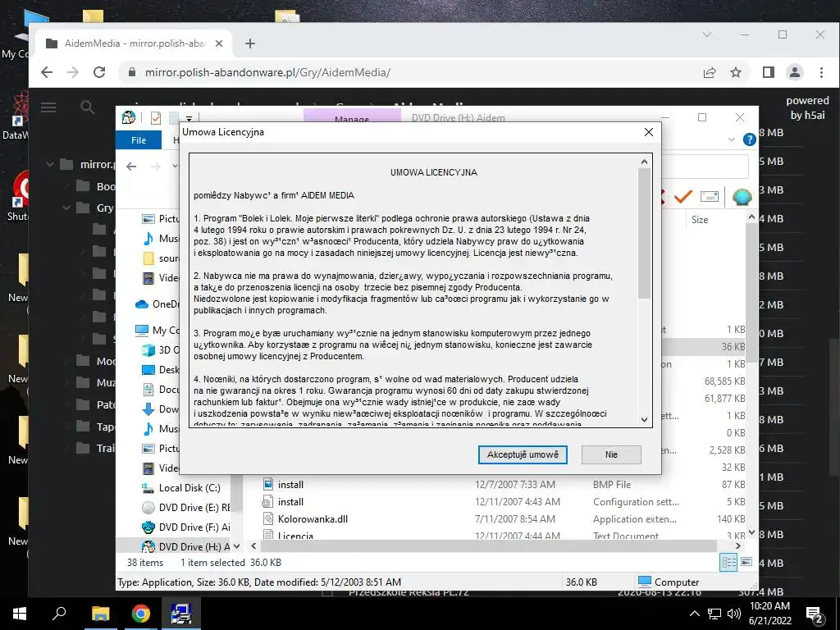
Task: Open Explorer help question mark
Action: coord(750,139)
